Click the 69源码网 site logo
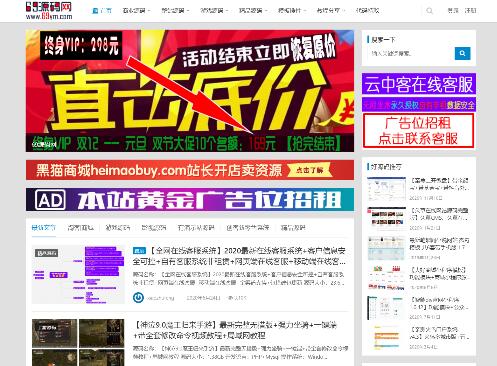The image size is (497, 366). (x=49, y=11)
